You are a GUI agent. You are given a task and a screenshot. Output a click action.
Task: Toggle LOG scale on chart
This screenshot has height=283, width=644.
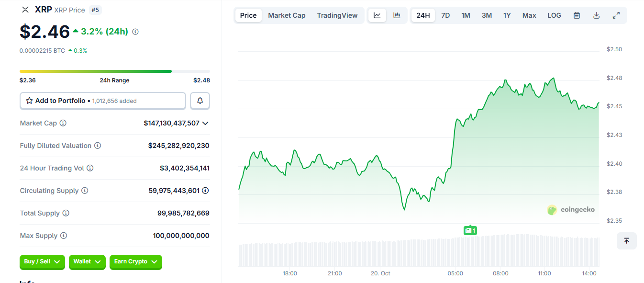tap(554, 15)
